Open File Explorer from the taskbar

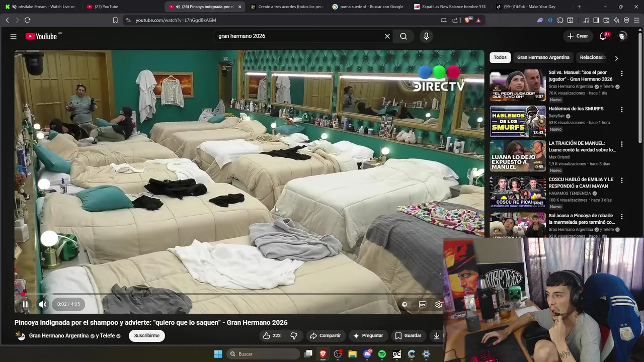(352, 354)
